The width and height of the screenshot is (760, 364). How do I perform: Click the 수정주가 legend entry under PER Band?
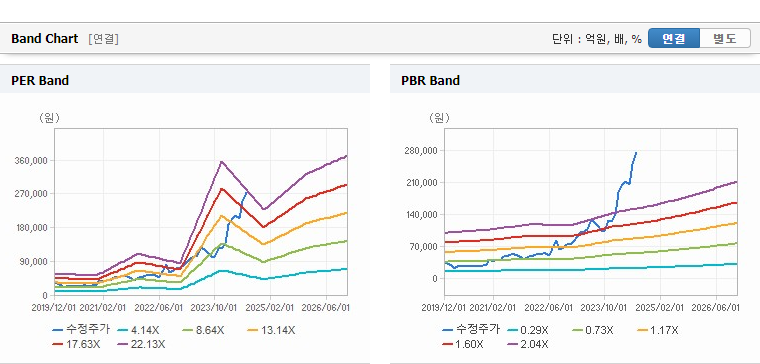point(81,330)
